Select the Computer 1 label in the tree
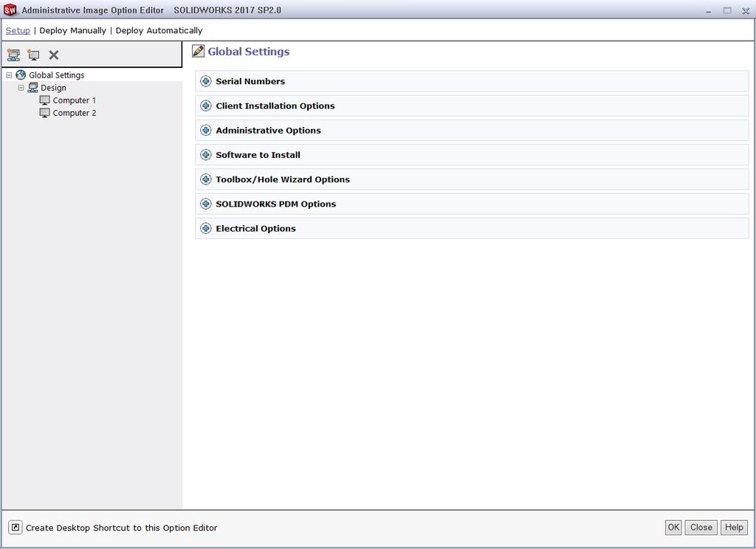 (x=75, y=100)
